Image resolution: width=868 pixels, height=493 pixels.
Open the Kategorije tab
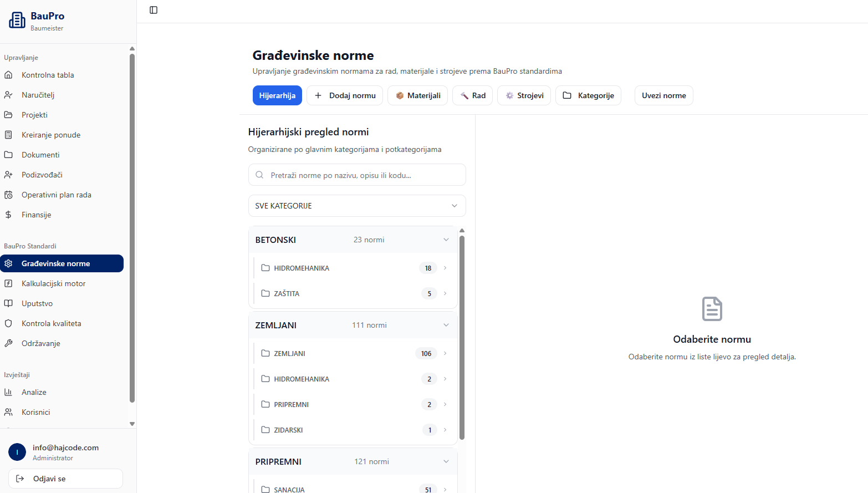[588, 95]
